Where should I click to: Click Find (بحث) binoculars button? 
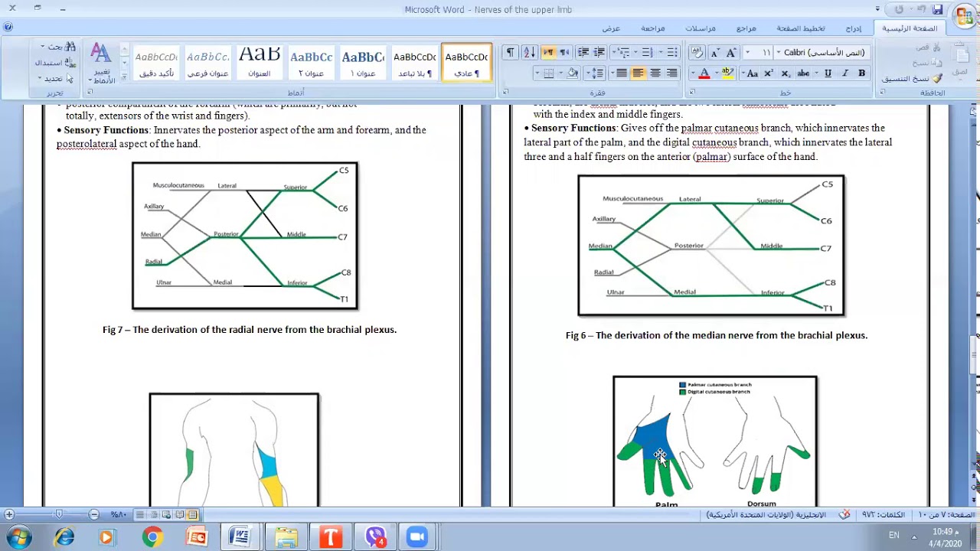coord(59,47)
